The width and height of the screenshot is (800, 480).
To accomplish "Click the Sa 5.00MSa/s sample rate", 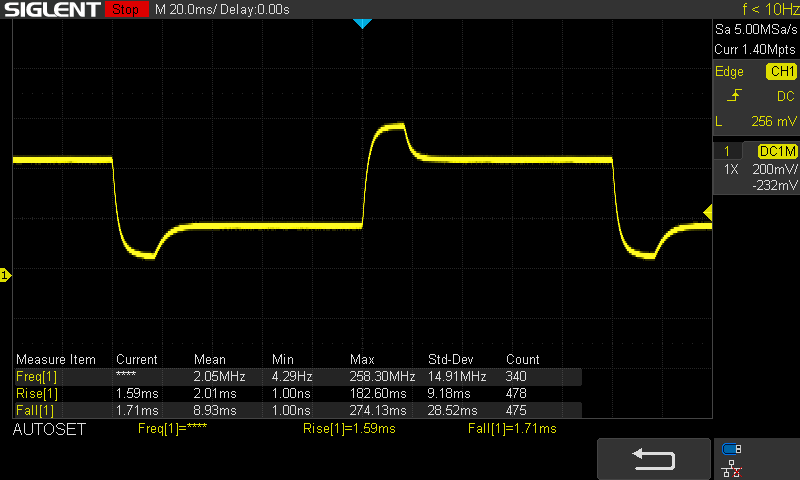I will click(x=756, y=30).
